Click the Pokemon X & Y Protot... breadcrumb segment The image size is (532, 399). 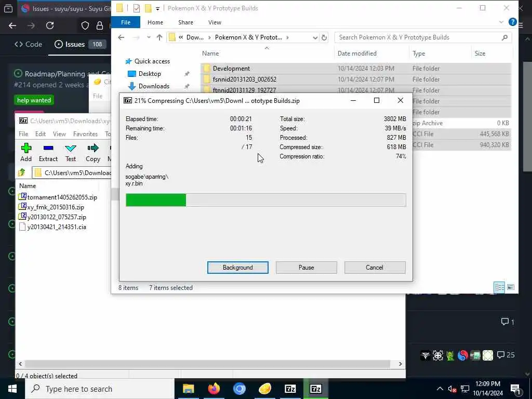coord(248,37)
